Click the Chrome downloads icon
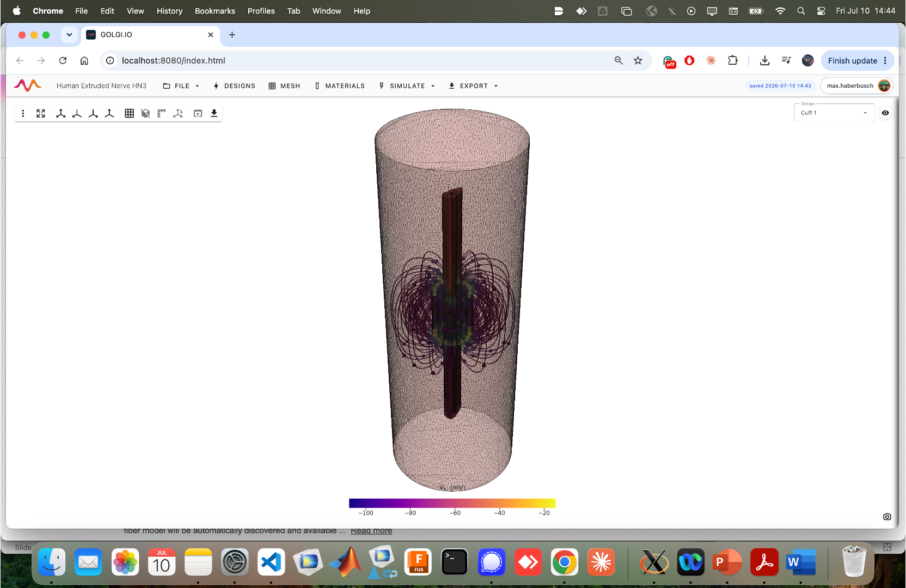 [x=765, y=60]
